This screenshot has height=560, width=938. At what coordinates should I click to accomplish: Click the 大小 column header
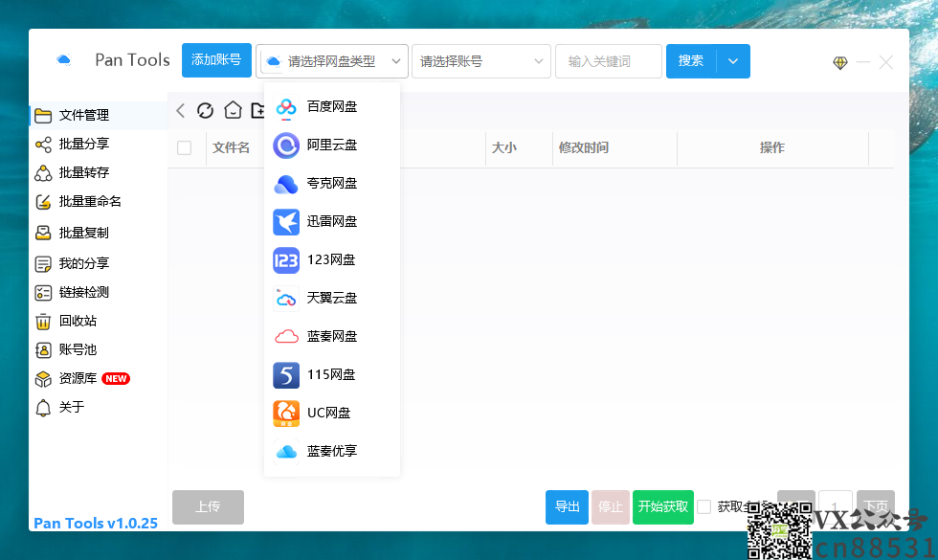[x=503, y=147]
